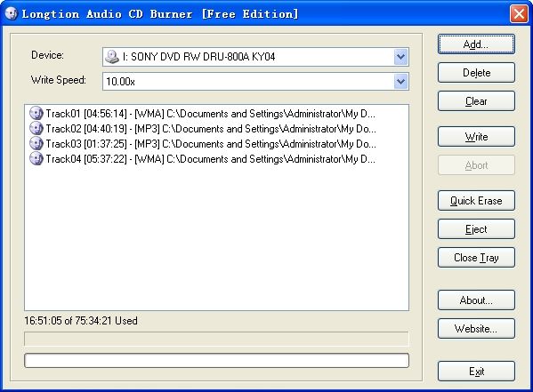
Task: Open the Add... file dialog button
Action: coord(476,44)
